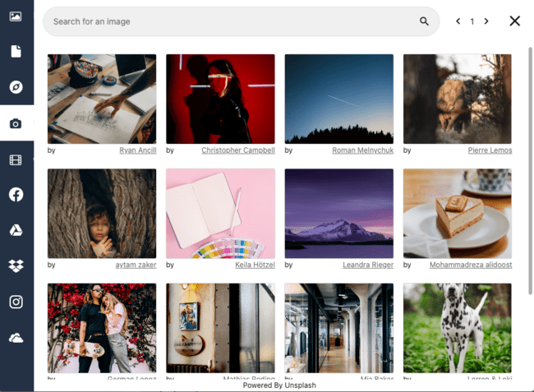This screenshot has height=392, width=534.
Task: Select the red portrait photo by Christopher Campbell
Action: tap(220, 99)
